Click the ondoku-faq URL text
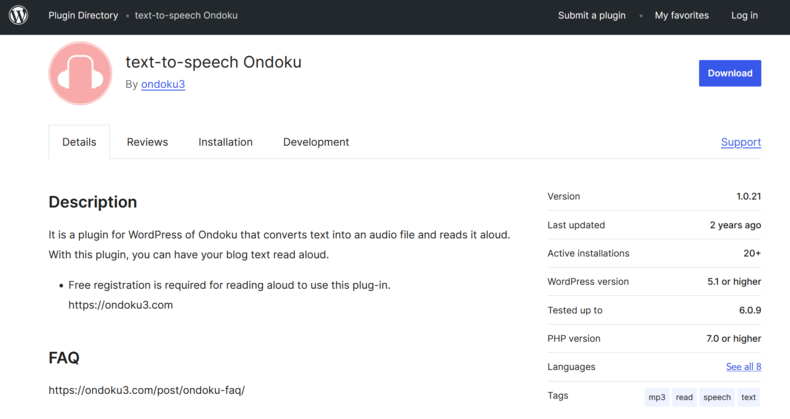 click(147, 390)
